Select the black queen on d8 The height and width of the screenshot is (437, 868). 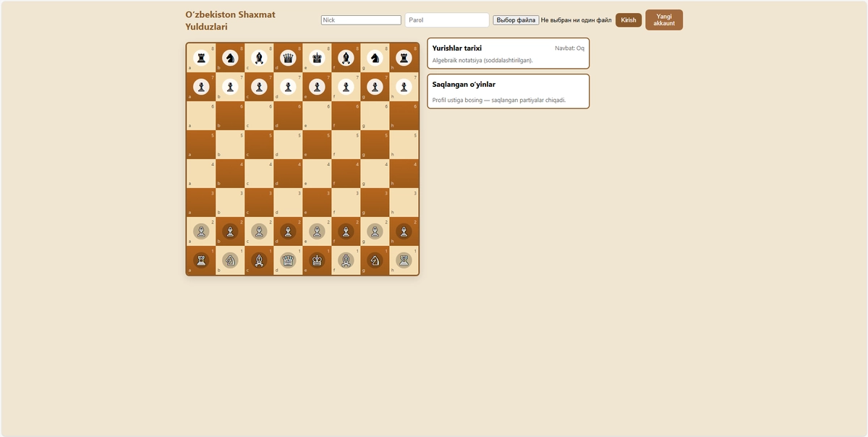tap(288, 57)
